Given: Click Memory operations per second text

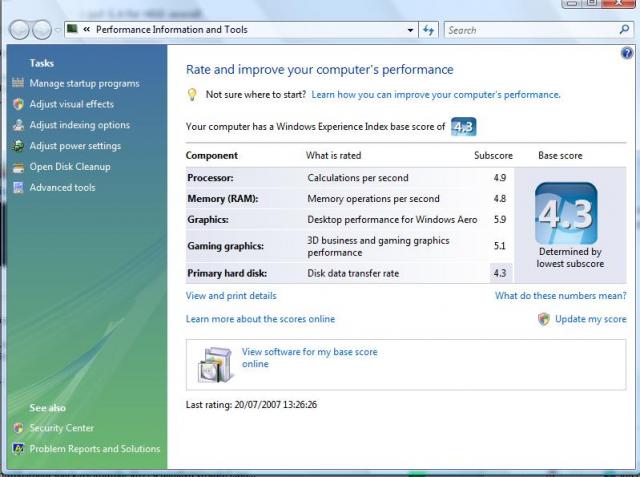Looking at the screenshot, I should [373, 199].
